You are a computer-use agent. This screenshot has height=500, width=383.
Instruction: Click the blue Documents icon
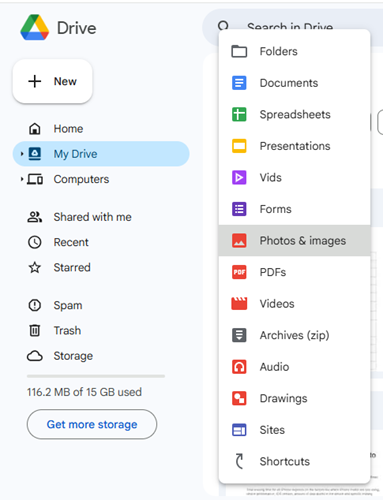239,83
